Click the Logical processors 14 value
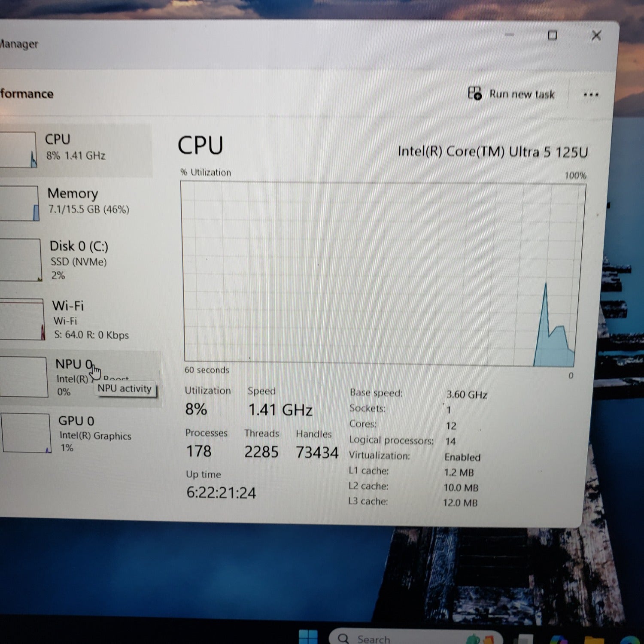 (x=450, y=441)
